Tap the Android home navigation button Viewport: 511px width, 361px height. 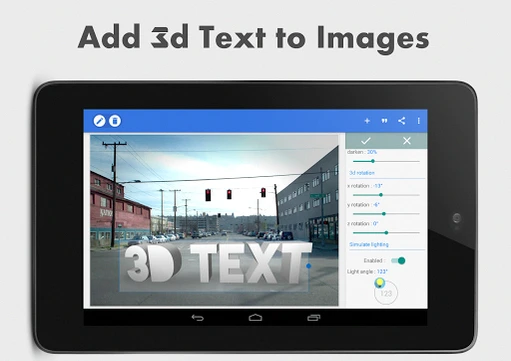pos(255,318)
